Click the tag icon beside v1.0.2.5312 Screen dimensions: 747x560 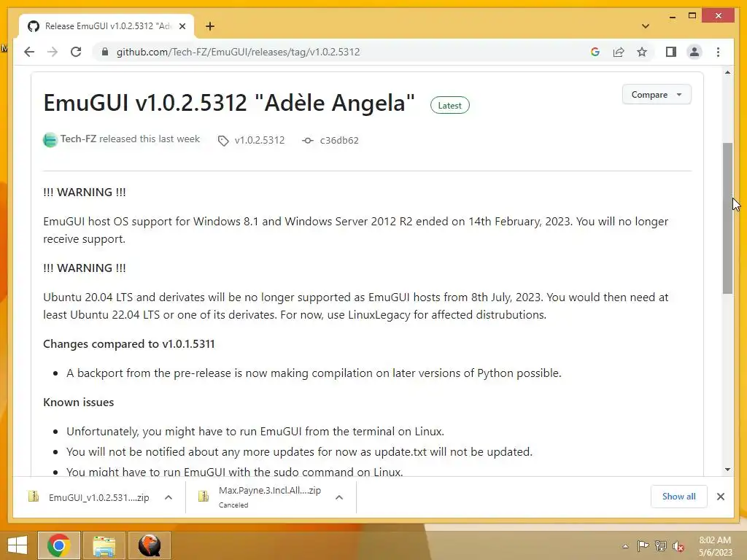coord(223,141)
